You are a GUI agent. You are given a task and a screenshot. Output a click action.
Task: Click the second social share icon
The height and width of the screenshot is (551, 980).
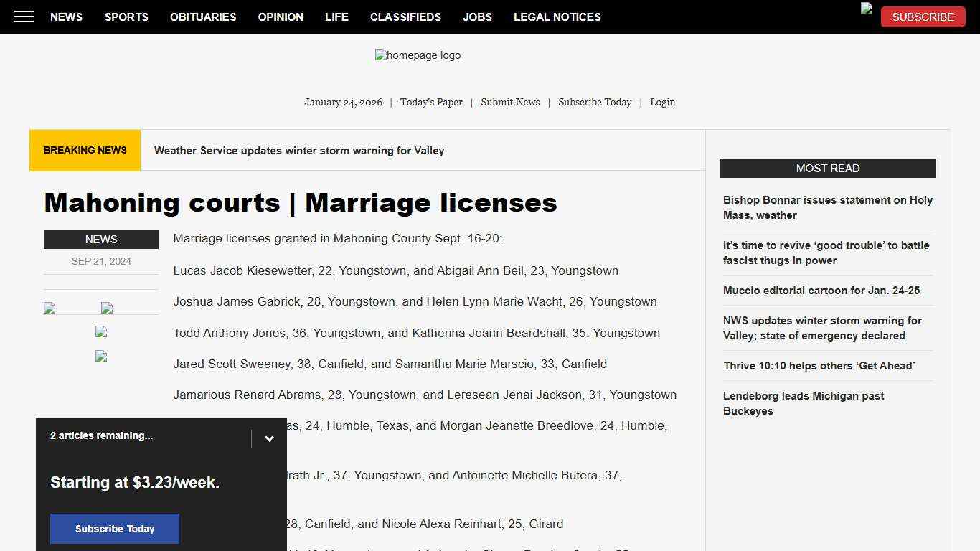[106, 308]
